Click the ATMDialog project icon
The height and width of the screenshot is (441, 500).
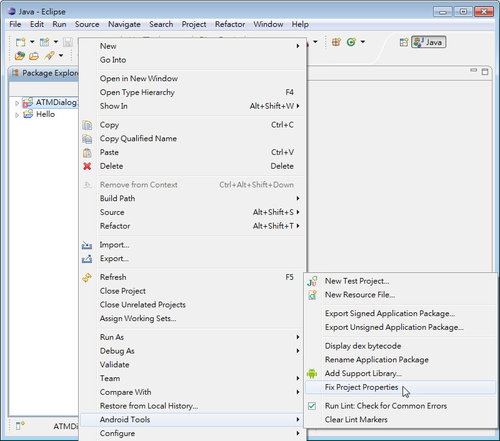pos(28,103)
